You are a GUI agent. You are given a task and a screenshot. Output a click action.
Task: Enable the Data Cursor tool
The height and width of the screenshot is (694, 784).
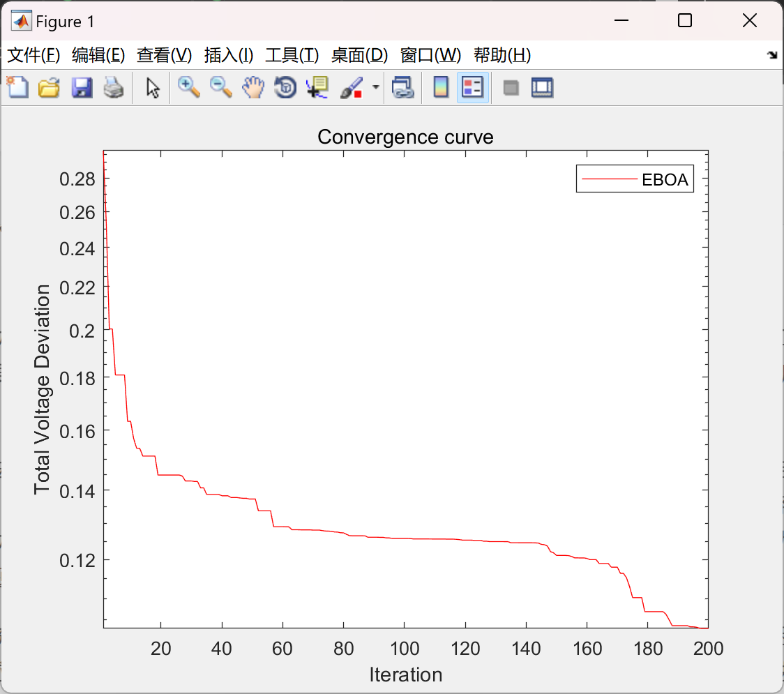[x=317, y=87]
